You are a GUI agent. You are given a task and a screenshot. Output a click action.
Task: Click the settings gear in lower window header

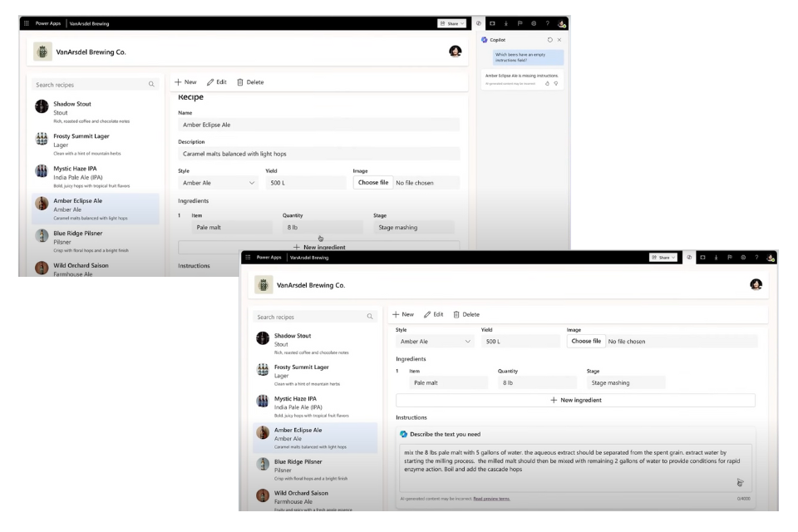[742, 258]
